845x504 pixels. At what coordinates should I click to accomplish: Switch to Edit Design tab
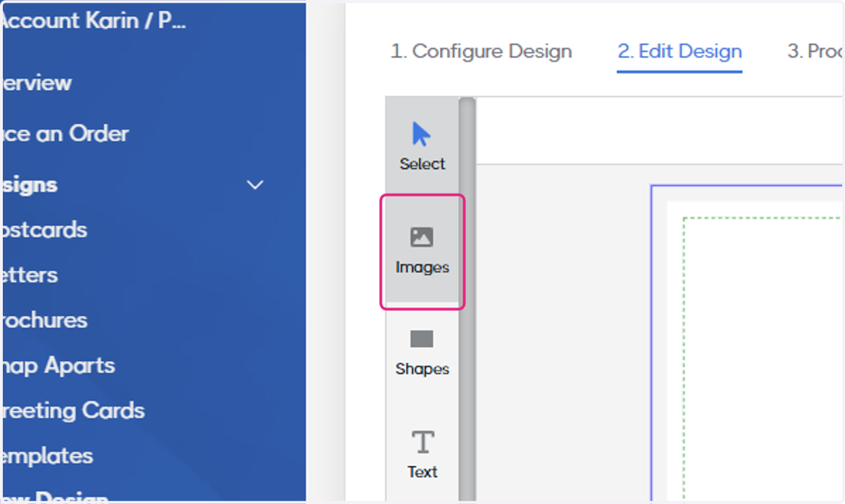click(x=680, y=51)
